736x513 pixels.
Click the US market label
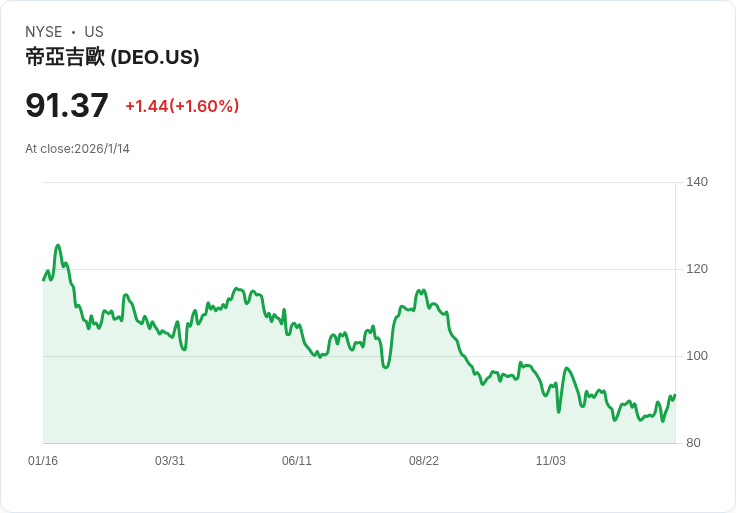click(94, 32)
